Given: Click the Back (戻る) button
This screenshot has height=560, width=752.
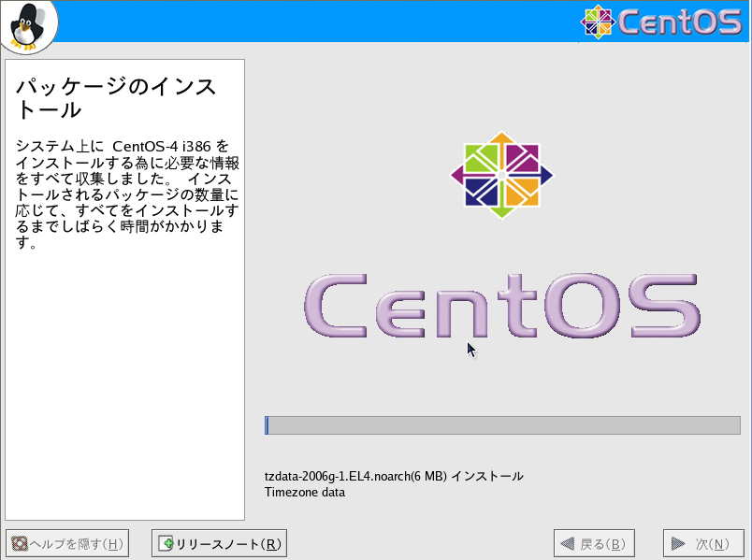Looking at the screenshot, I should (594, 543).
